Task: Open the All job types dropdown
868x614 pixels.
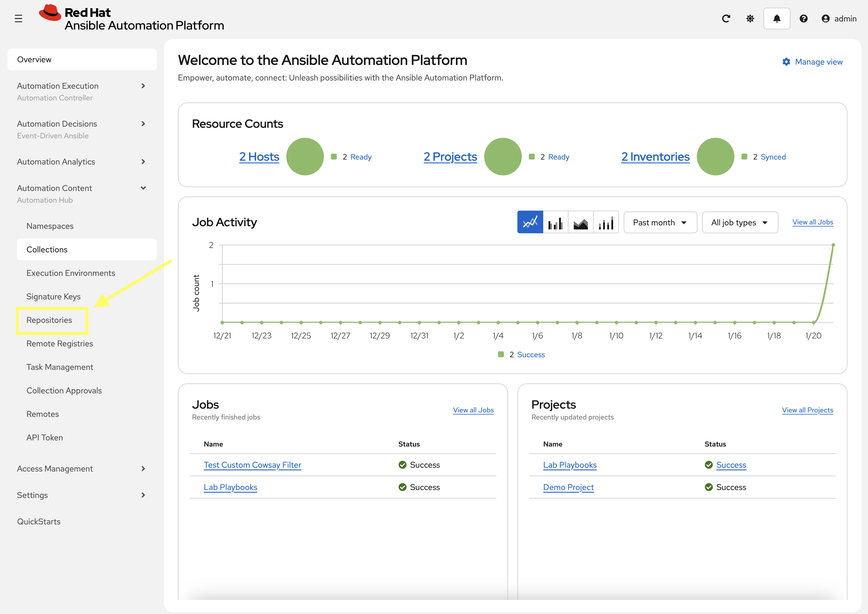Action: tap(739, 222)
